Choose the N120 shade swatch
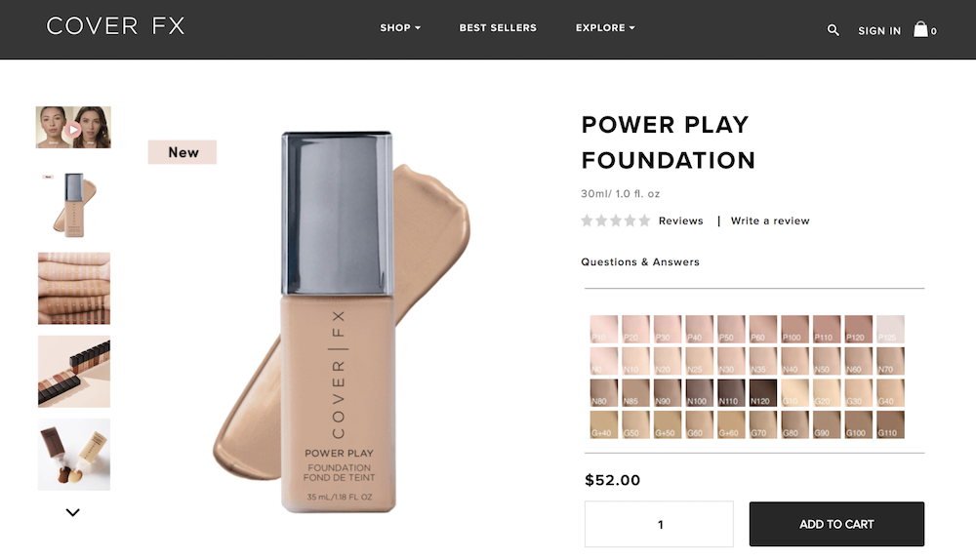The height and width of the screenshot is (560, 976). point(762,392)
